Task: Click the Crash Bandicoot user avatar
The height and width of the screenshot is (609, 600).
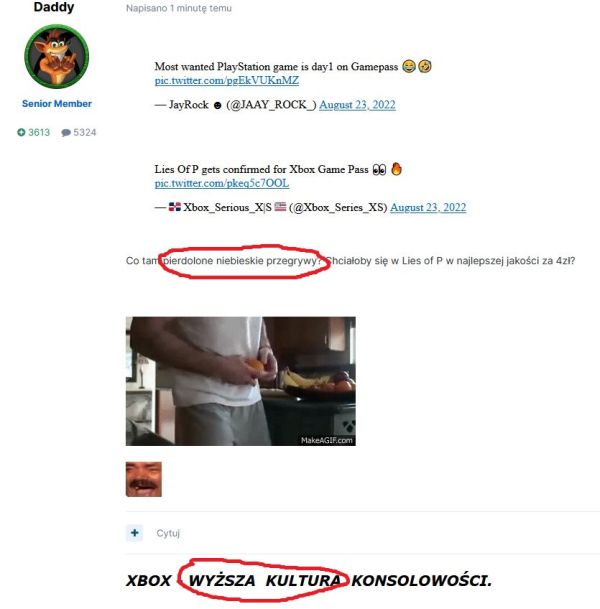Action: pos(57,56)
